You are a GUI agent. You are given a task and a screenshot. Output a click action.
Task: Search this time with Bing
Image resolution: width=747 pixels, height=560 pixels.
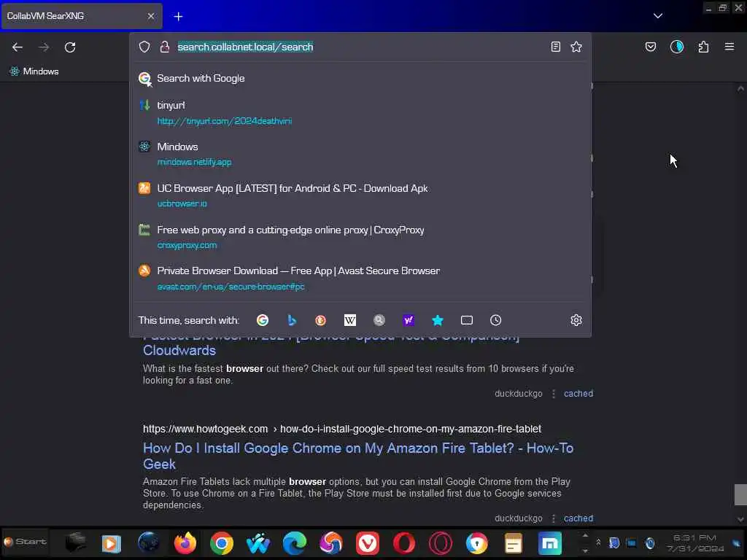point(292,320)
